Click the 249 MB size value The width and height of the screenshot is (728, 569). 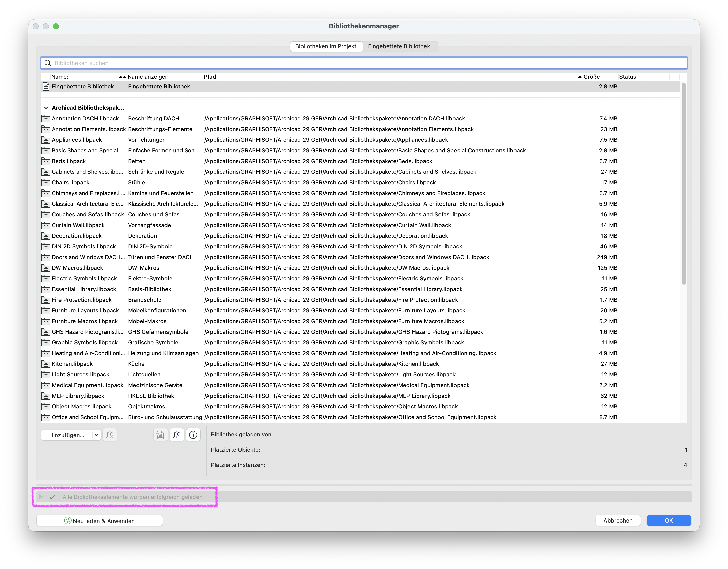point(607,257)
